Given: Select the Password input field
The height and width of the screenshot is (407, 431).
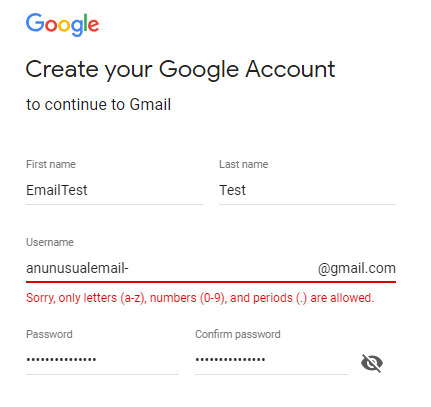Looking at the screenshot, I should (102, 360).
